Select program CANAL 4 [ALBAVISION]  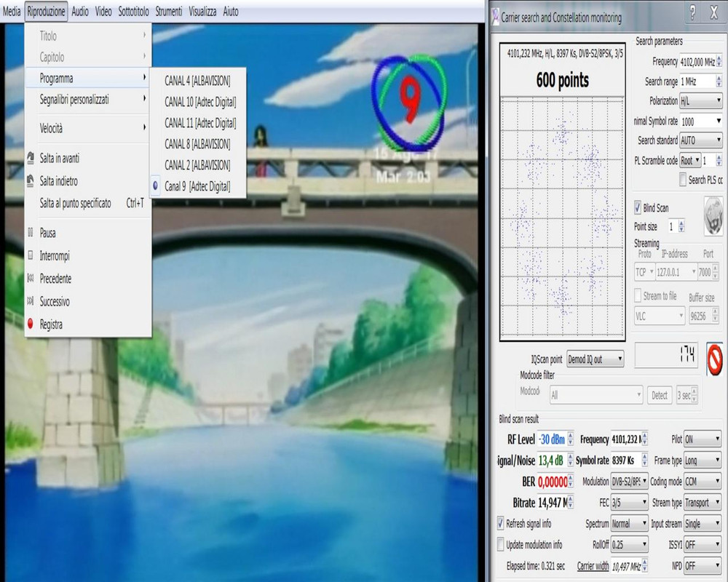(197, 81)
